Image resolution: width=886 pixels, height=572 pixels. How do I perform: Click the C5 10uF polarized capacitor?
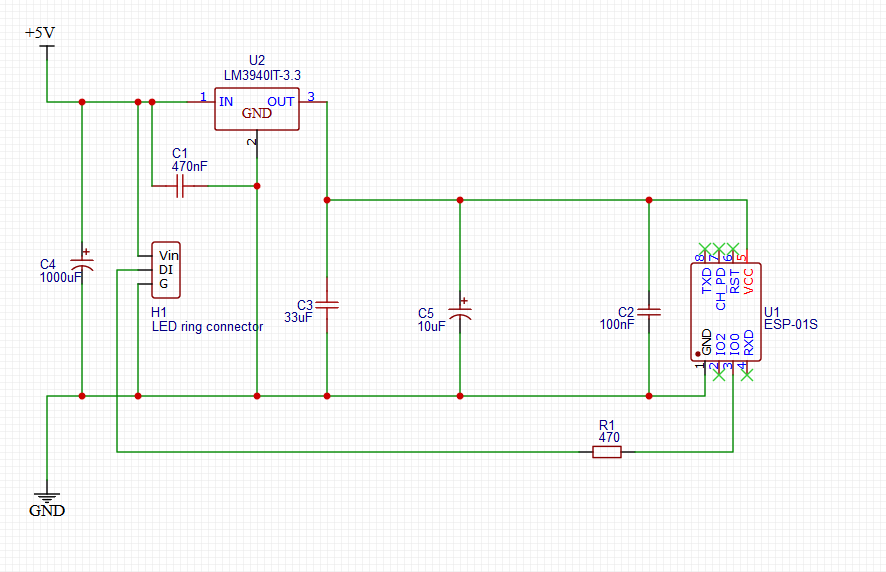[460, 313]
